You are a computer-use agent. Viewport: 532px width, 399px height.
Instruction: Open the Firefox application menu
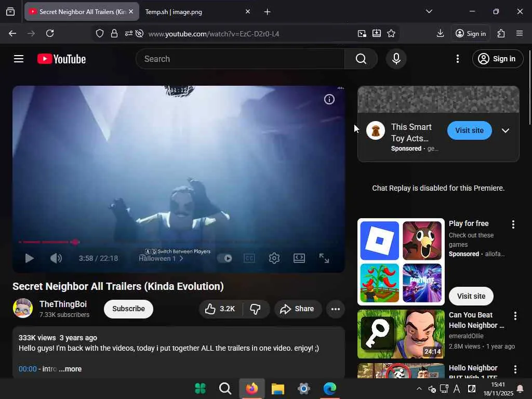coord(520,33)
